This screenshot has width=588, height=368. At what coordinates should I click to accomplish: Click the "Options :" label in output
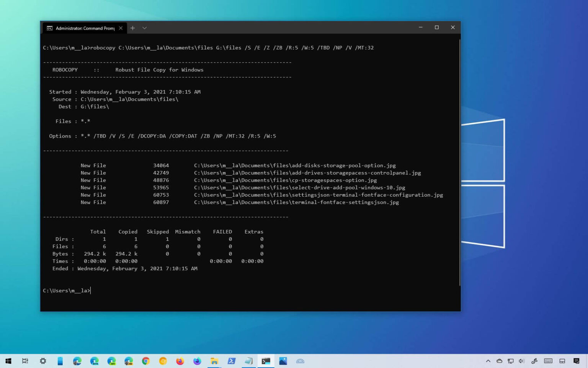click(x=63, y=136)
